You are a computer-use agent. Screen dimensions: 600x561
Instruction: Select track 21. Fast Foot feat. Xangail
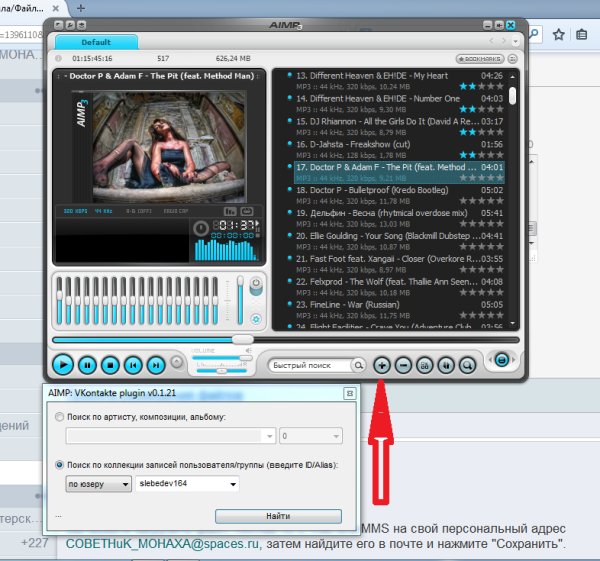point(399,264)
